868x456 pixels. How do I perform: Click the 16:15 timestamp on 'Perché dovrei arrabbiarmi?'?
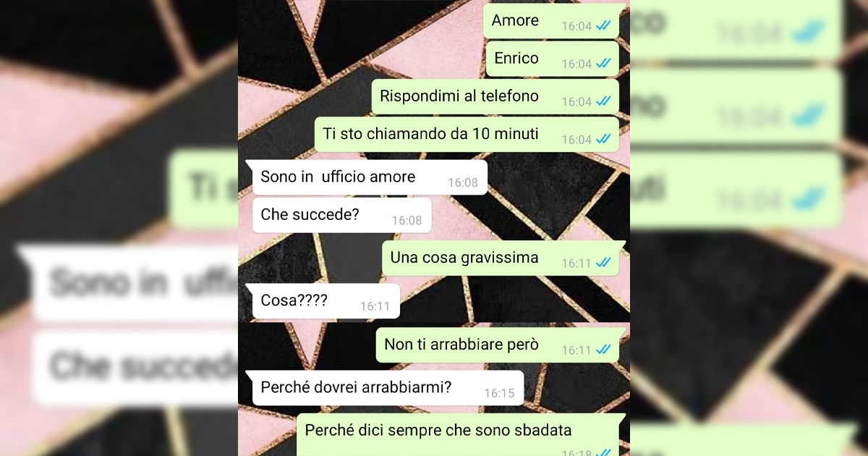point(499,394)
